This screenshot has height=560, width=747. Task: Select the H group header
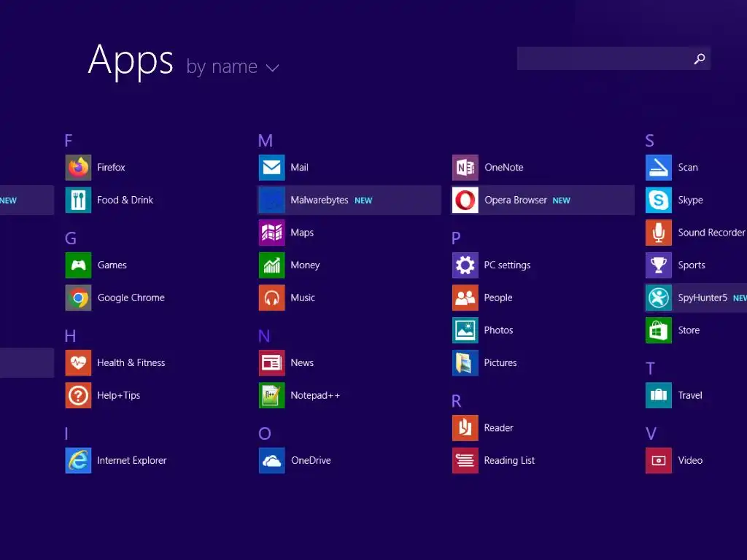click(70, 335)
